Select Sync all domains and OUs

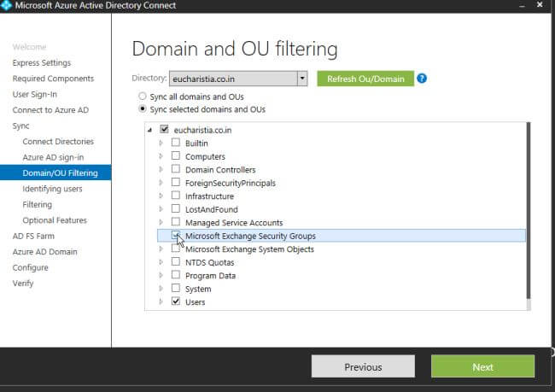(143, 97)
